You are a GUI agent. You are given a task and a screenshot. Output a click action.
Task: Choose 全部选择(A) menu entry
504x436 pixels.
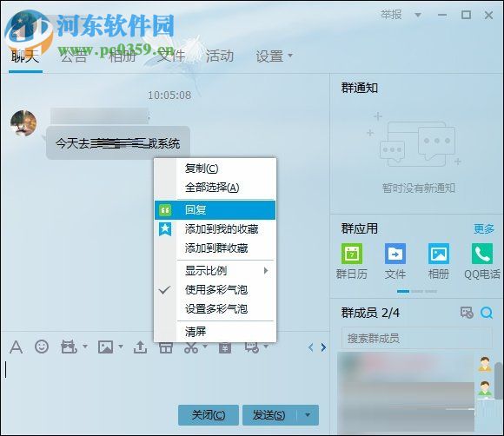[215, 188]
